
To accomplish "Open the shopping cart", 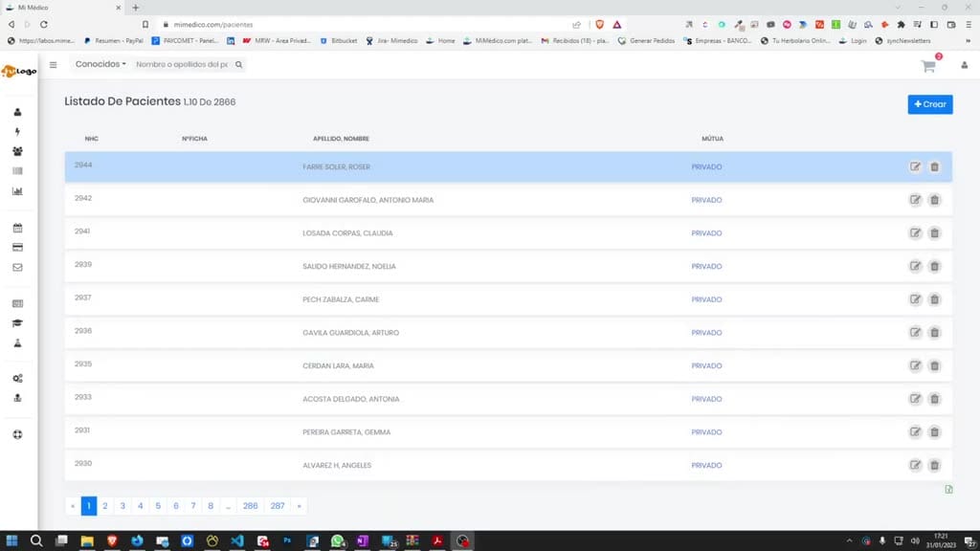I will click(x=928, y=66).
